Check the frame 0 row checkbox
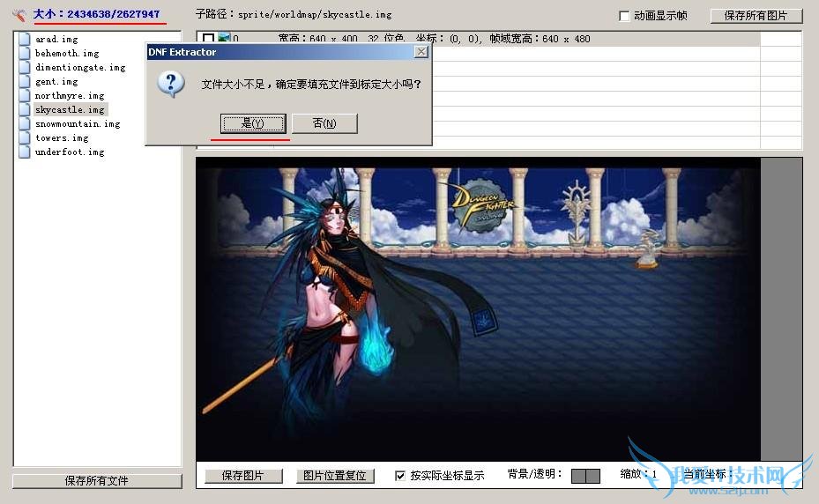This screenshot has height=504, width=819. click(x=208, y=38)
